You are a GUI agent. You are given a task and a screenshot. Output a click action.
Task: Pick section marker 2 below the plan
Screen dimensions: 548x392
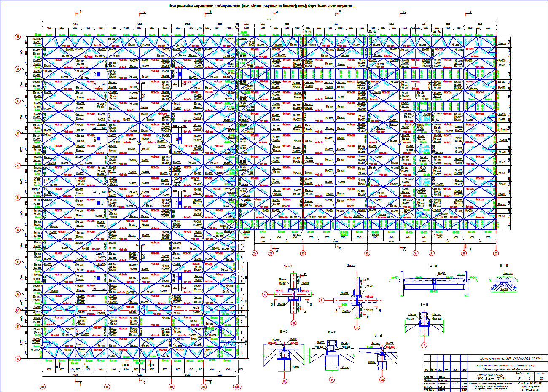coord(144,383)
